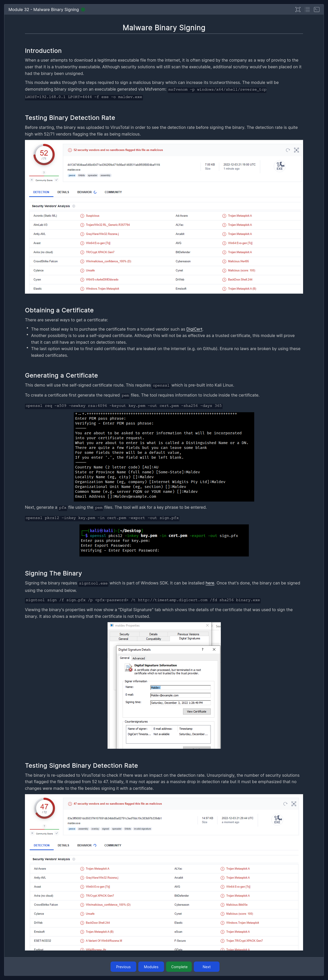This screenshot has width=328, height=980.
Task: Click the info icon beside Security Vendors' Analysis, 47/72 screenshot
Action: (x=74, y=859)
